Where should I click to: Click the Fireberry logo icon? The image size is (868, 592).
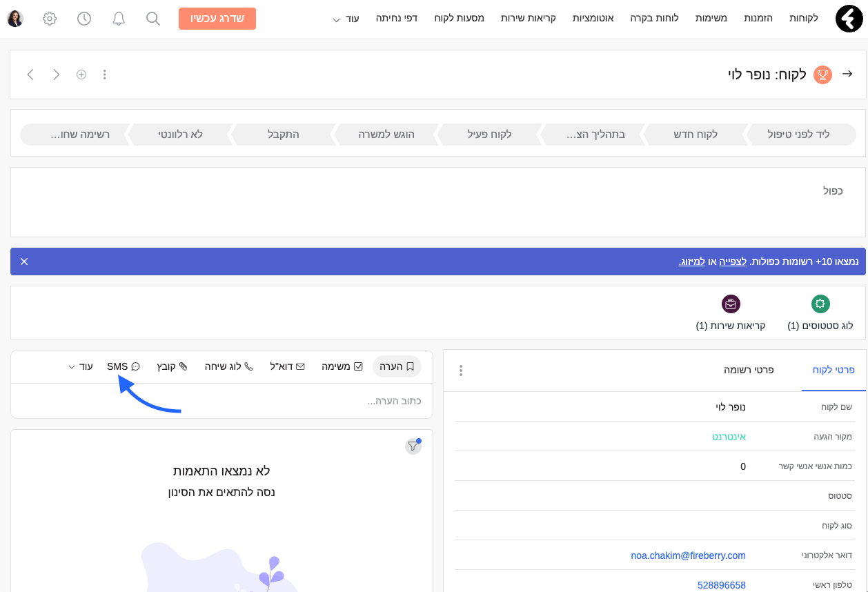[849, 19]
